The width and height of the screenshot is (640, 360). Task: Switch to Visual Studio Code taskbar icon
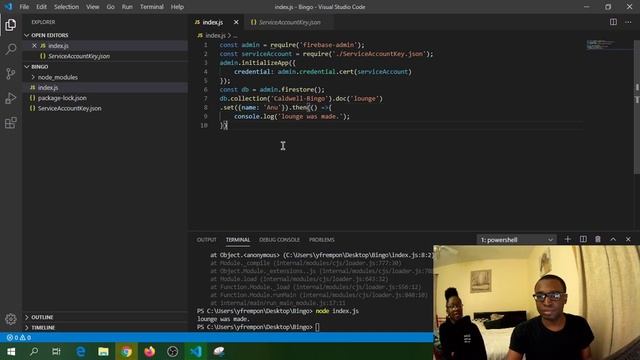point(196,351)
